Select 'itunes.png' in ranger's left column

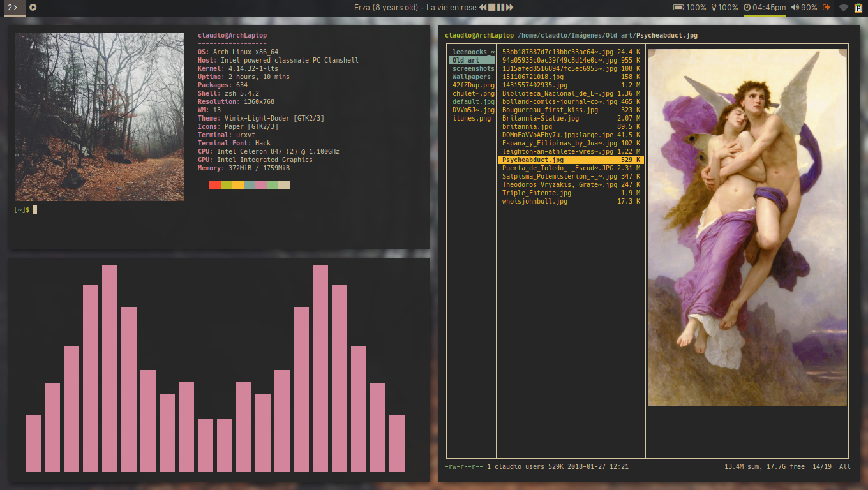[472, 118]
